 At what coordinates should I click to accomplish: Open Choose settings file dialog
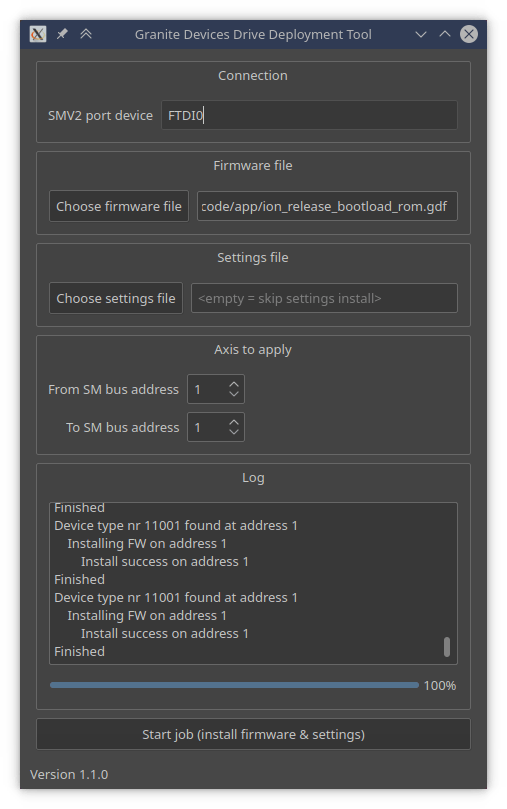point(116,298)
